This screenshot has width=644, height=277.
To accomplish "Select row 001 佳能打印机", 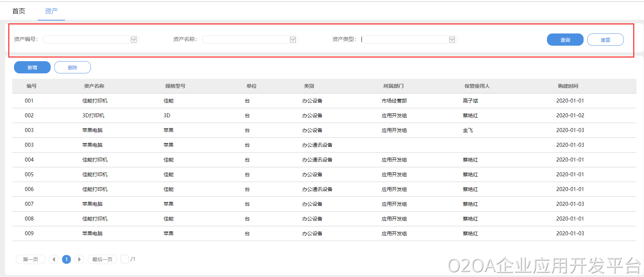I will 95,101.
